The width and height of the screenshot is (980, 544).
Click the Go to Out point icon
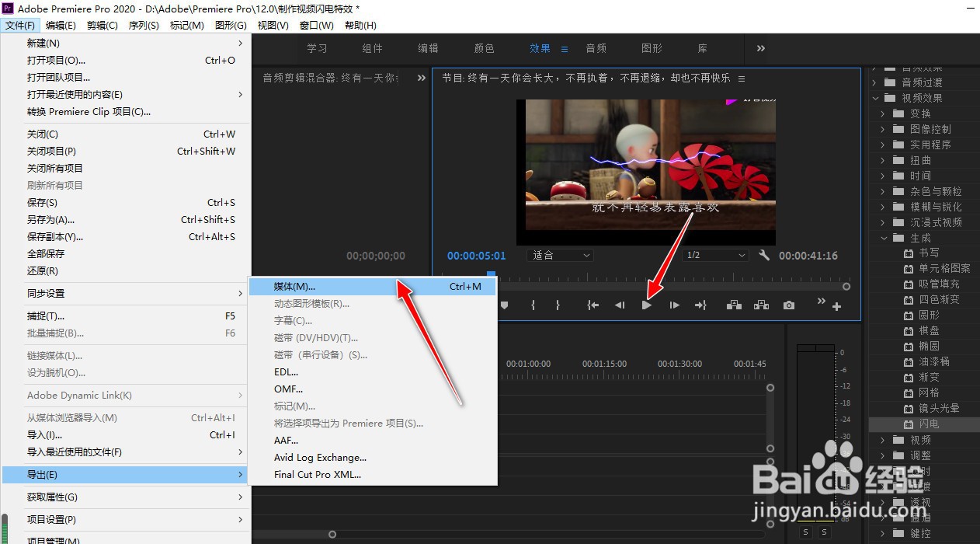point(700,305)
